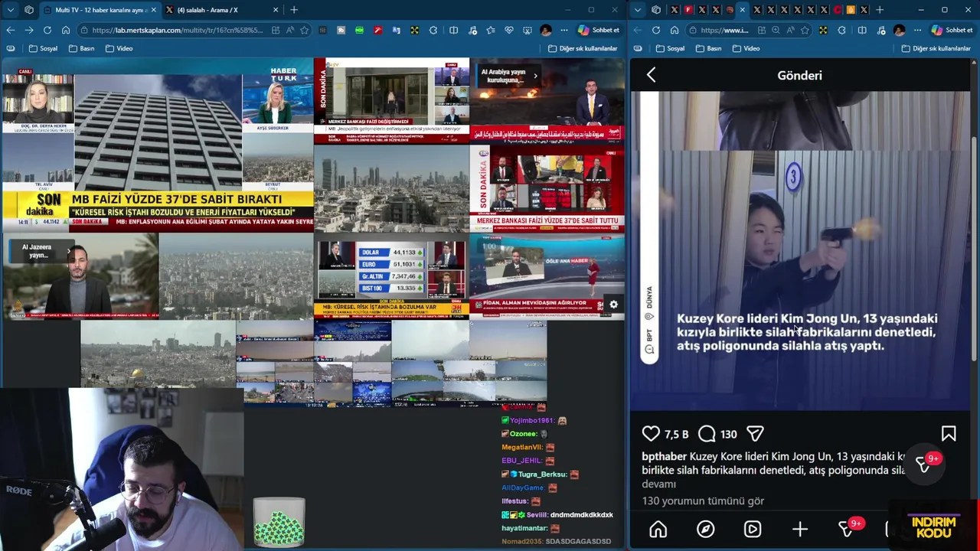980x551 pixels.
Task: Open Video bookmarks folder in left browser
Action: [x=119, y=48]
